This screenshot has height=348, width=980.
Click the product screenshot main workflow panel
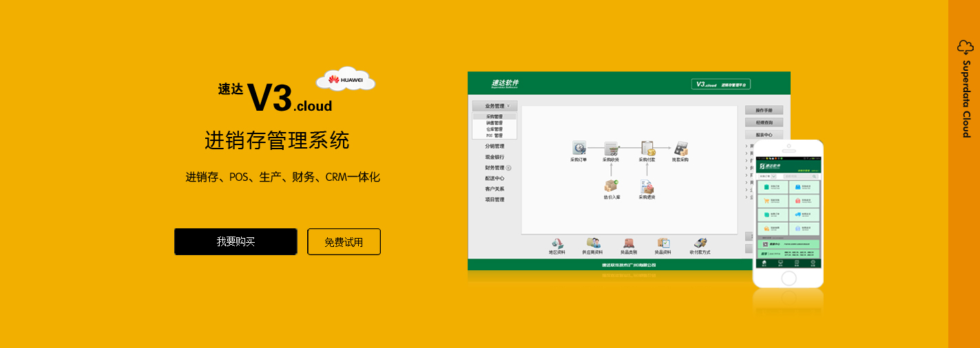coord(629,170)
